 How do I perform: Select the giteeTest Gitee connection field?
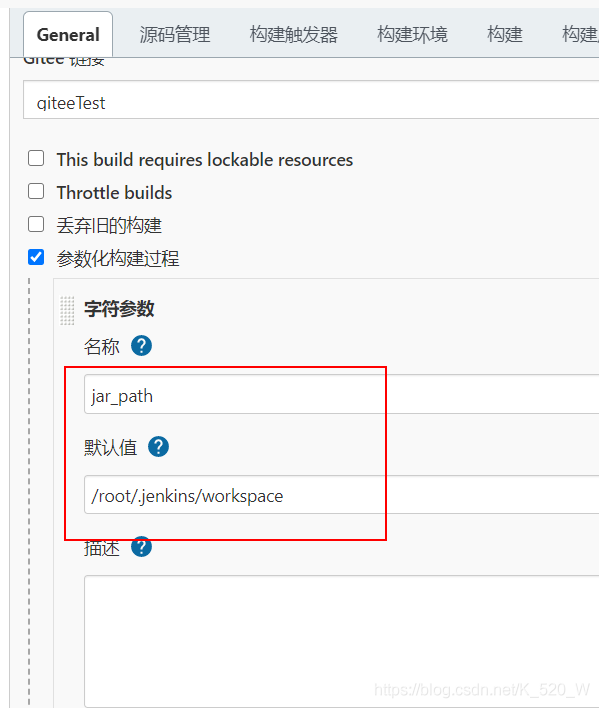click(311, 100)
